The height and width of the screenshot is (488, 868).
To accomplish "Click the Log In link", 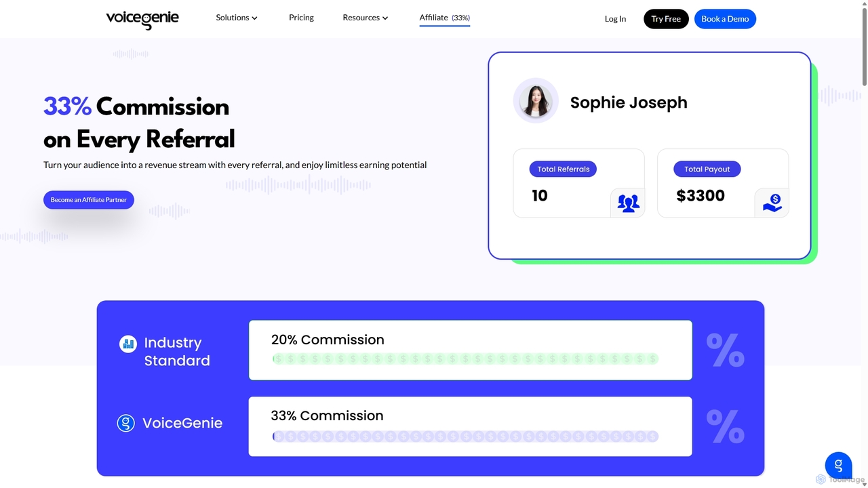I will (x=615, y=19).
